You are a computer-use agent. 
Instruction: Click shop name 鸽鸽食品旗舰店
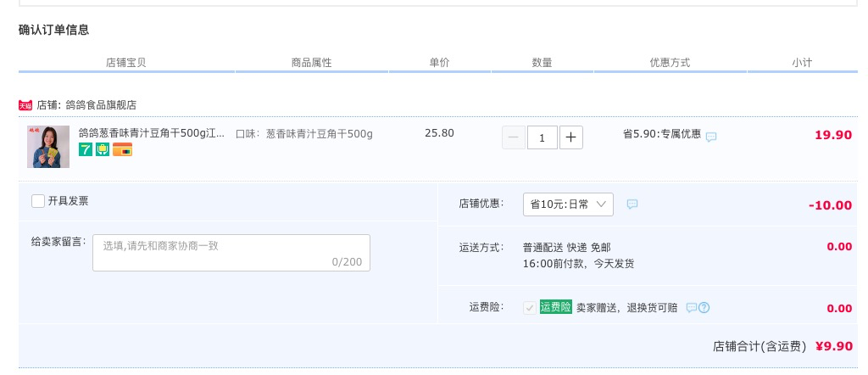101,105
